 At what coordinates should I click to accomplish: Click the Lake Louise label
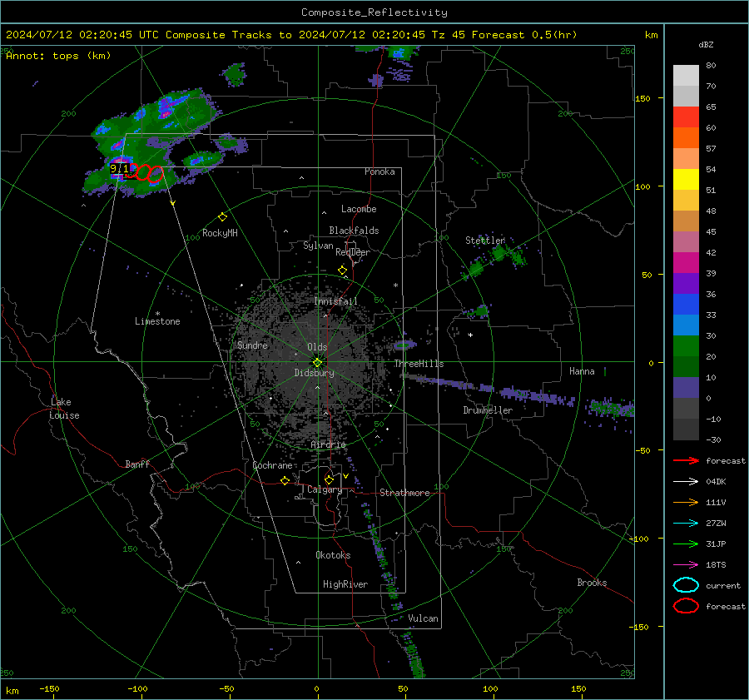tap(64, 409)
